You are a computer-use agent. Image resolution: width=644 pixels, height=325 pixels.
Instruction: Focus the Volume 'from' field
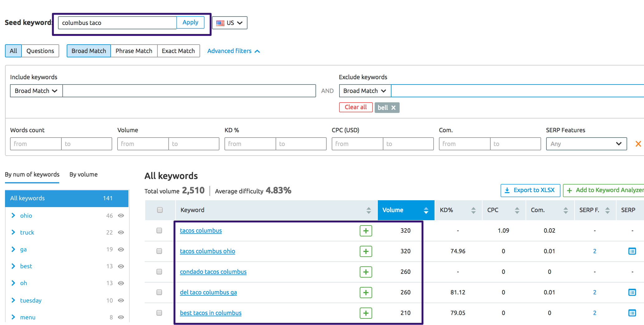[143, 144]
